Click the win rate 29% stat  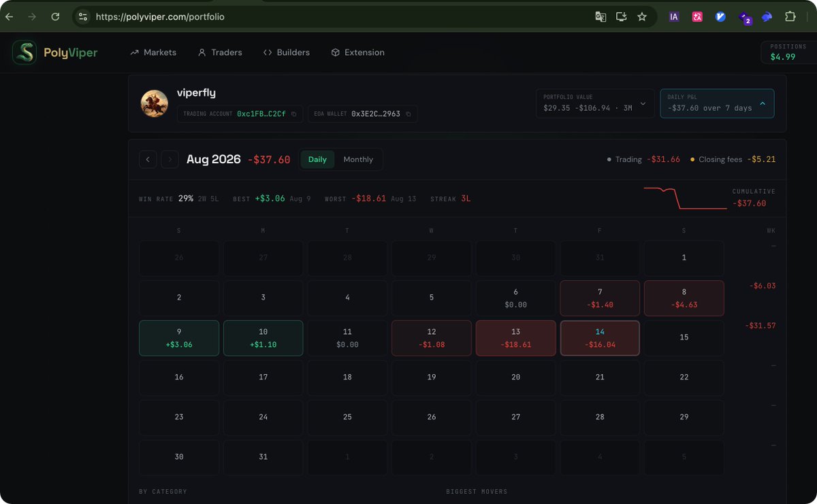point(178,199)
